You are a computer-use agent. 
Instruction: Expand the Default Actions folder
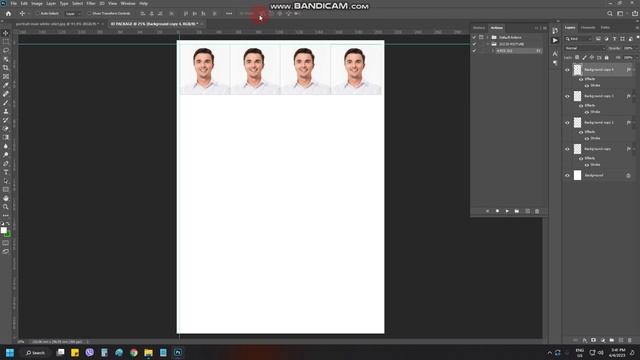pyautogui.click(x=488, y=37)
